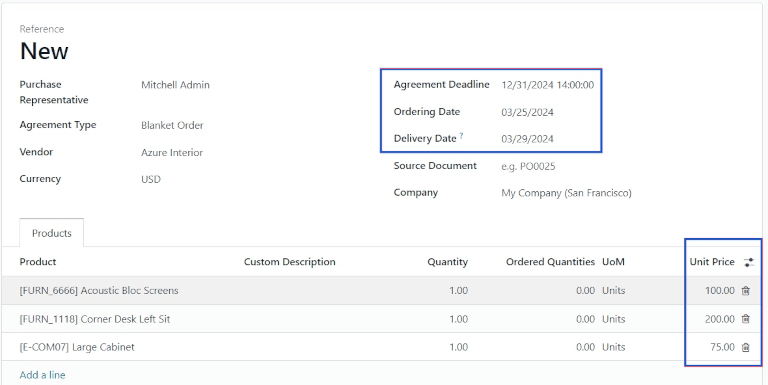768x385 pixels.
Task: Show the Delivery Date help tooltip
Action: click(x=461, y=136)
